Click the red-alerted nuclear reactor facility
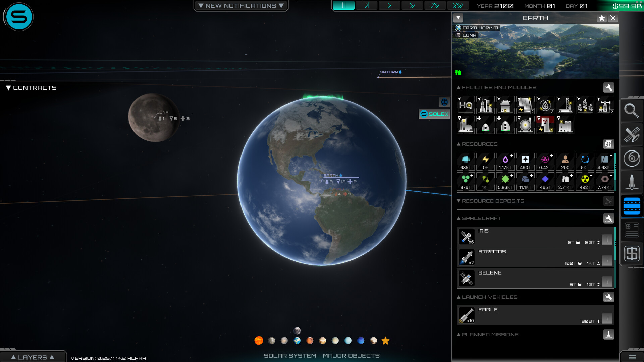The image size is (644, 362). click(545, 125)
